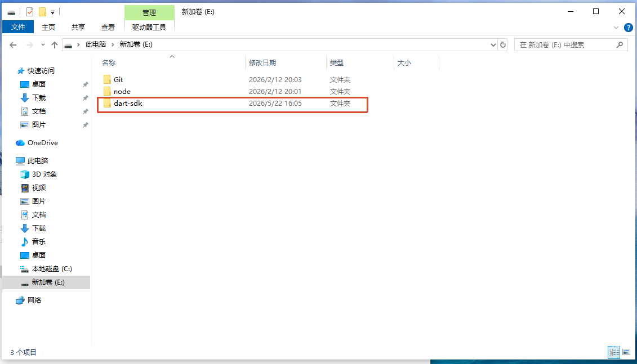The height and width of the screenshot is (364, 637).
Task: Sort by the 修改日期 column header
Action: [262, 63]
